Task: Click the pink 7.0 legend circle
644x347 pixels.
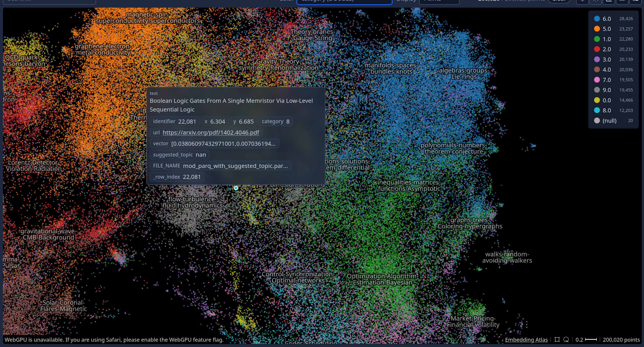Action: coord(597,80)
